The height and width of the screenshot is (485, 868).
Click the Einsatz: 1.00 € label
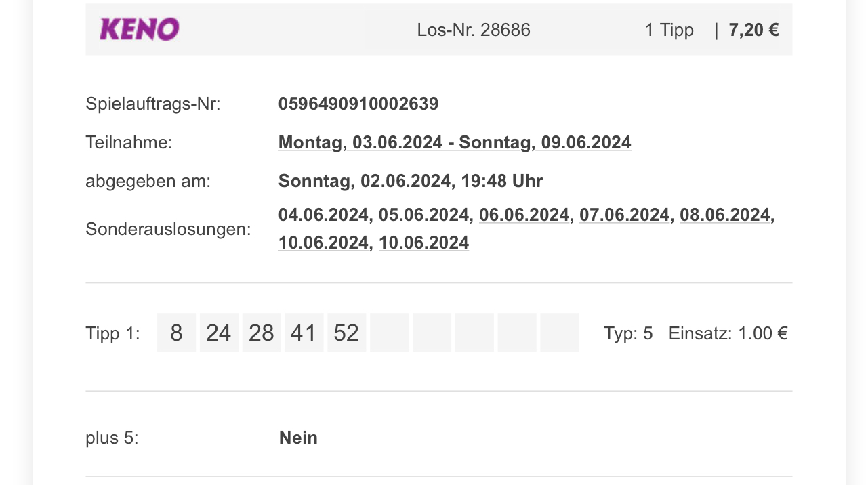(728, 333)
